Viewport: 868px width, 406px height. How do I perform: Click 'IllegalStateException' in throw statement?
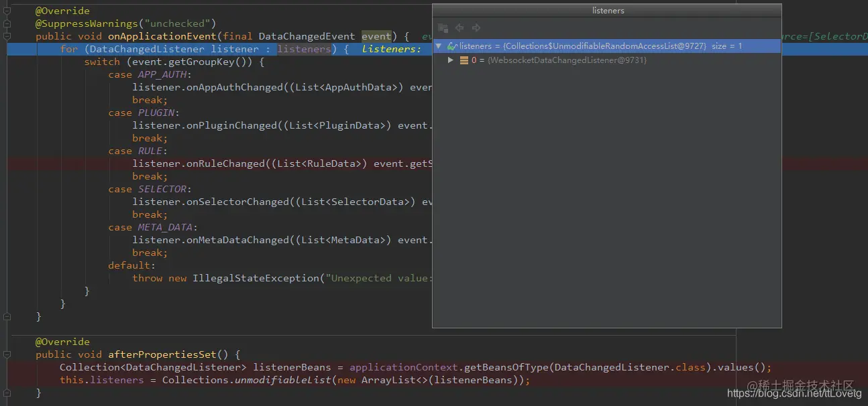256,278
